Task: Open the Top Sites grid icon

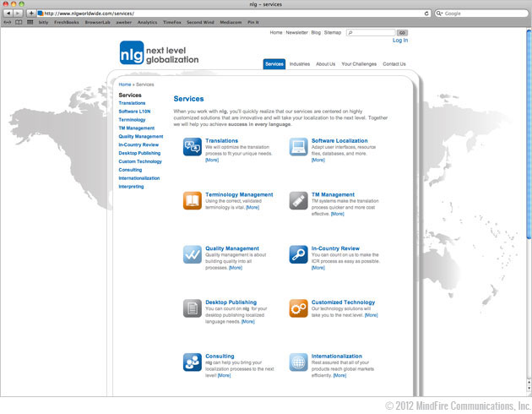Action: [x=30, y=22]
